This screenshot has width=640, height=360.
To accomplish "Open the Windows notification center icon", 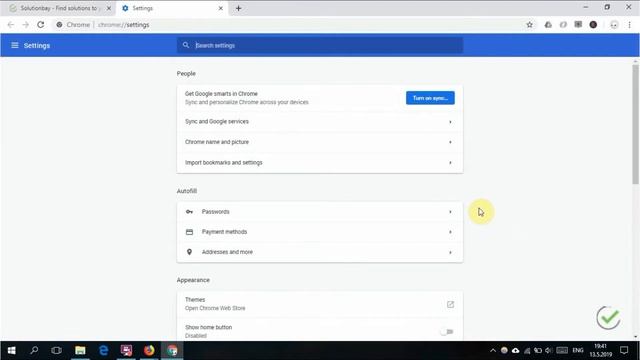I will click(624, 350).
